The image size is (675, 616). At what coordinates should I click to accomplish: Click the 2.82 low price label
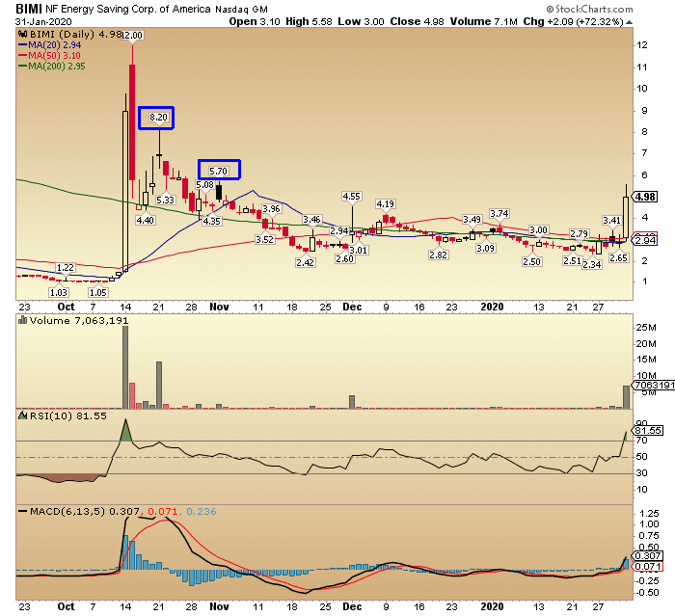point(438,254)
